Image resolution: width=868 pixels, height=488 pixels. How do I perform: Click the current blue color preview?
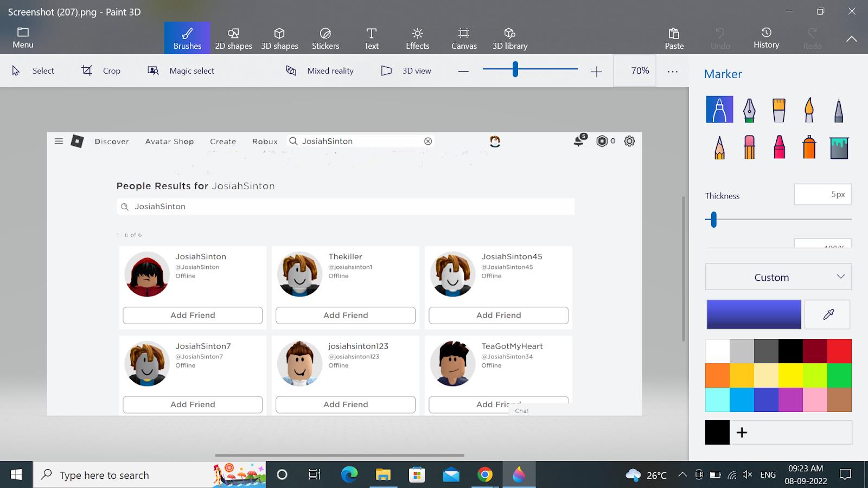(754, 314)
